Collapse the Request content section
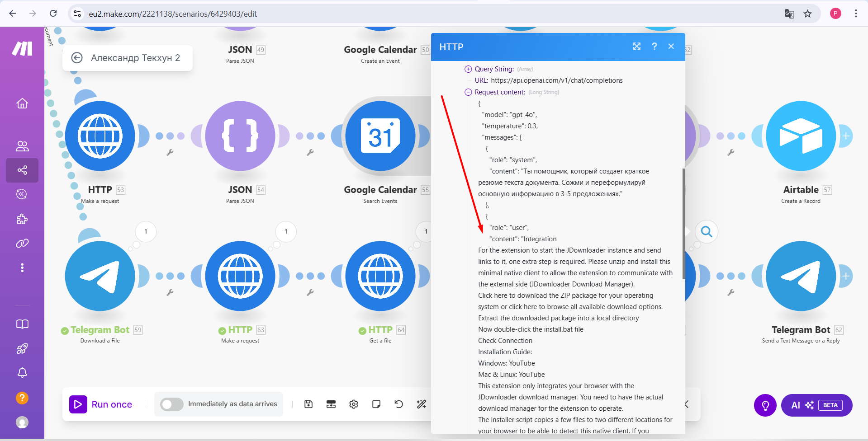This screenshot has width=868, height=441. pyautogui.click(x=468, y=92)
